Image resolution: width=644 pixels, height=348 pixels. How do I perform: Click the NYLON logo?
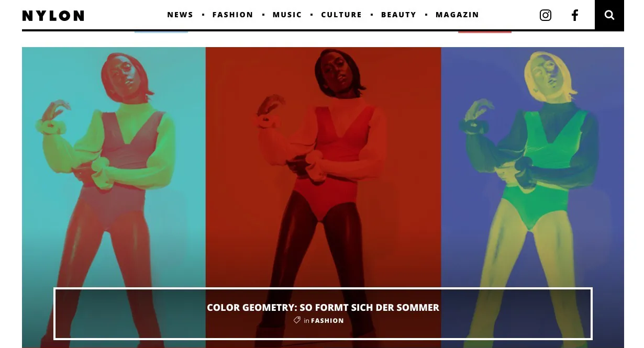(53, 16)
